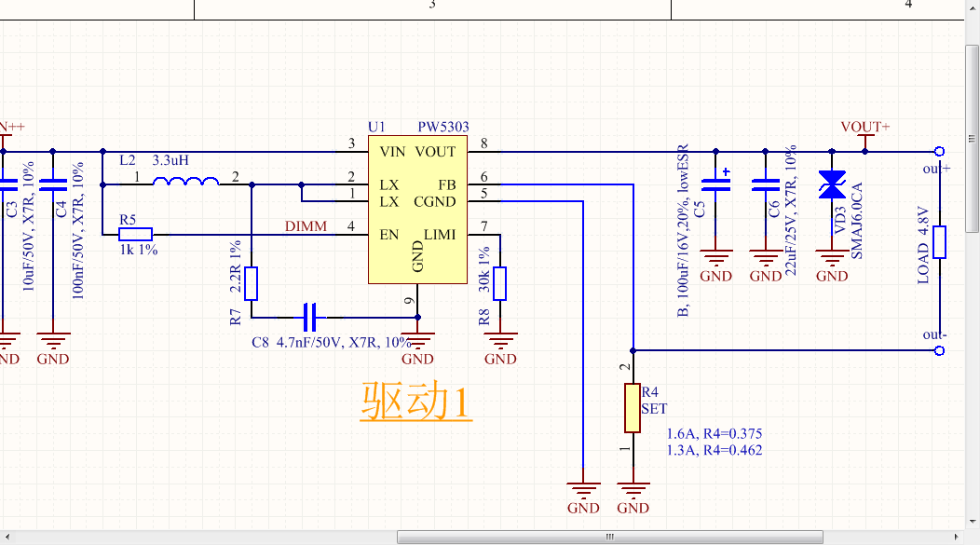Click the C6 22uF capacitor symbol

coord(766,184)
